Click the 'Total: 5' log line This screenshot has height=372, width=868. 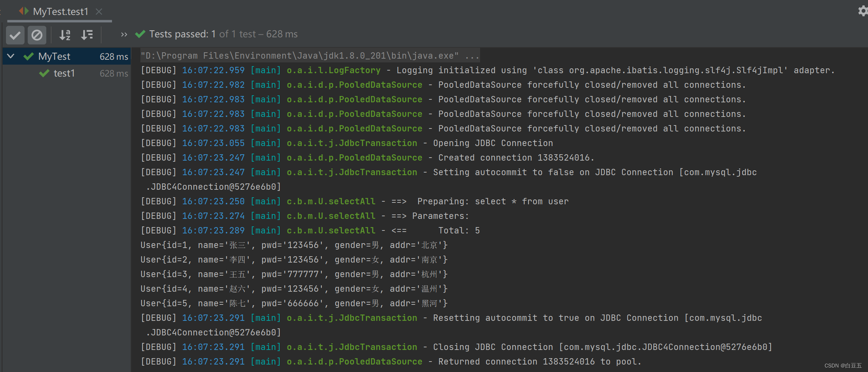[310, 230]
